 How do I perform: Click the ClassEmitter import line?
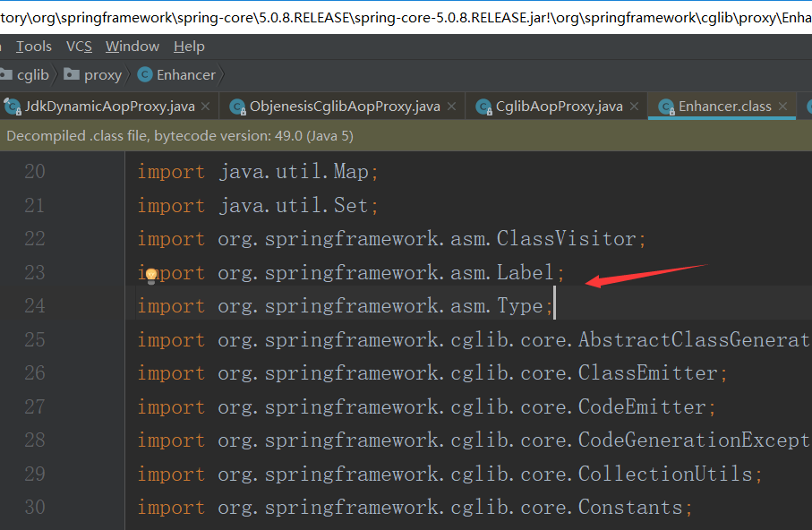point(432,373)
